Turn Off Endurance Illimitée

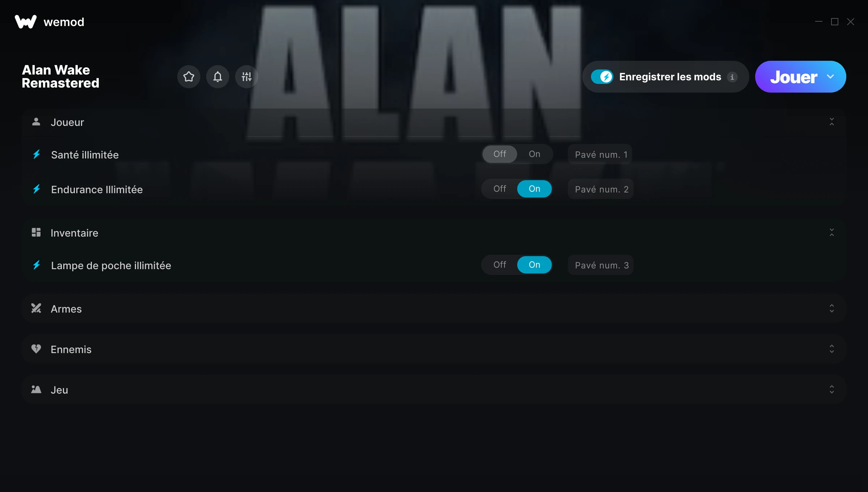click(500, 189)
